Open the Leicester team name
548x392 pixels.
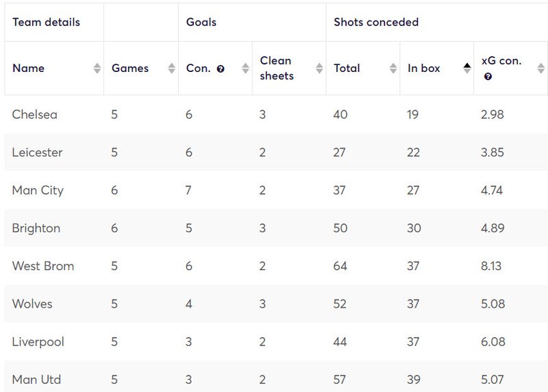click(38, 152)
